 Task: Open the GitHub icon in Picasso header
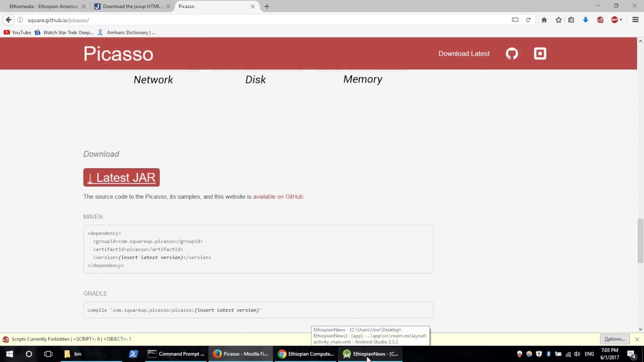512,53
